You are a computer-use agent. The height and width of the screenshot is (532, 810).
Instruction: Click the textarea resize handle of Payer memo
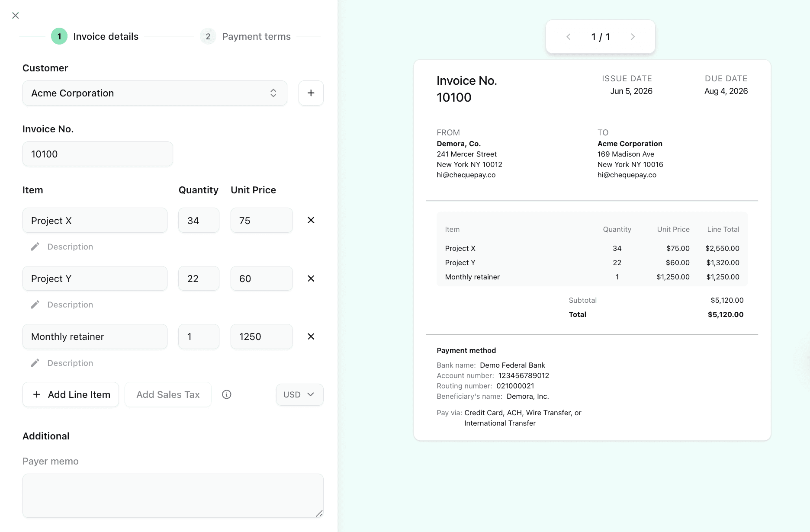coord(319,513)
